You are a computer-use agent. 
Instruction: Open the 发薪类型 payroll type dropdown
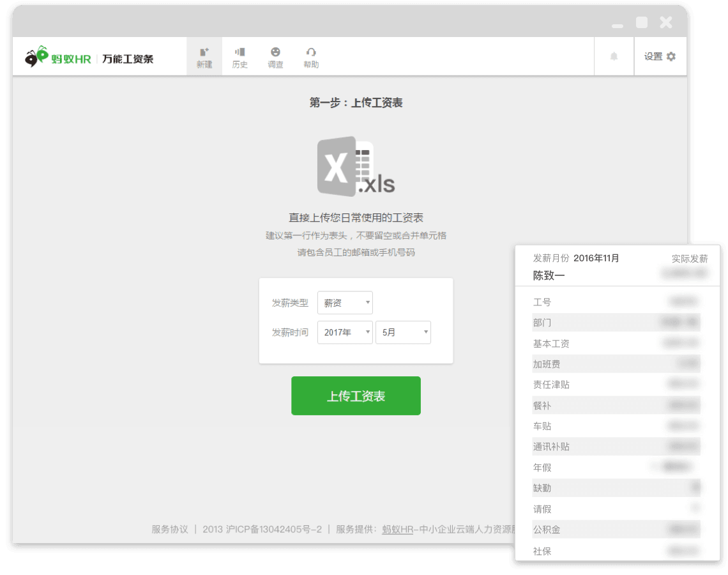[345, 302]
